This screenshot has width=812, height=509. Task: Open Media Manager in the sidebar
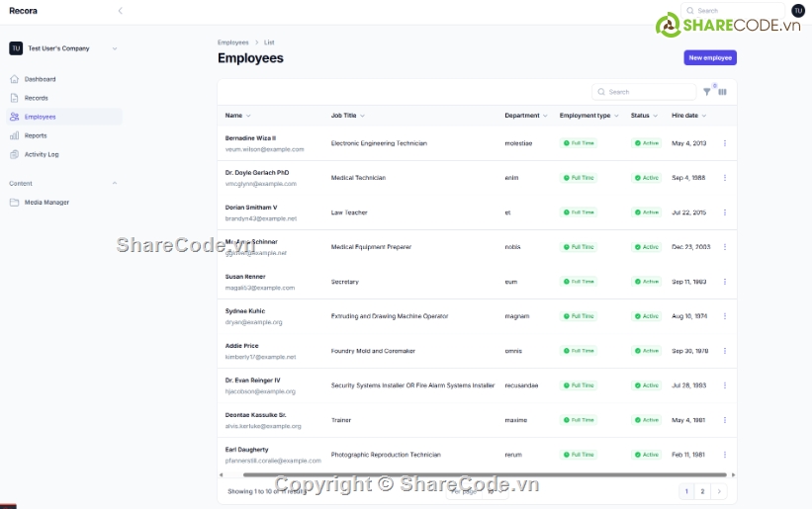(46, 203)
